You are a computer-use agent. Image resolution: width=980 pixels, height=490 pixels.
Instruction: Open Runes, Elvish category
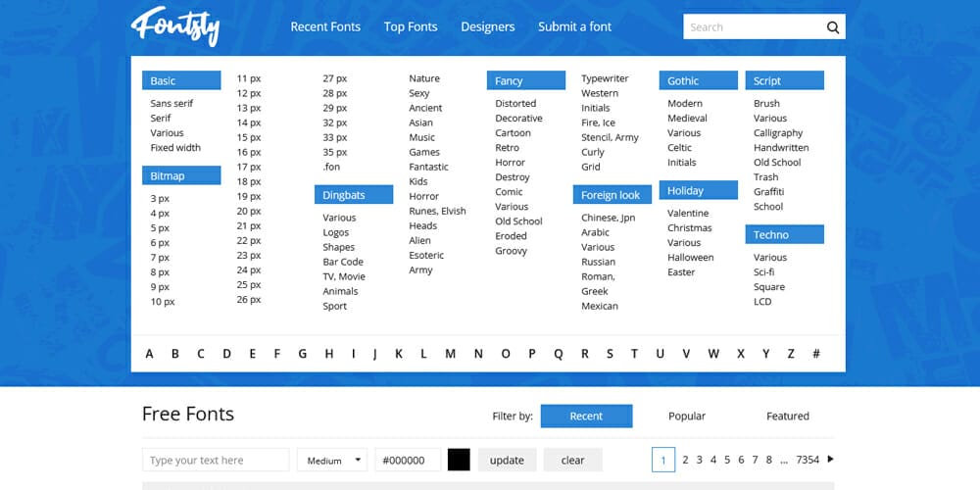437,211
